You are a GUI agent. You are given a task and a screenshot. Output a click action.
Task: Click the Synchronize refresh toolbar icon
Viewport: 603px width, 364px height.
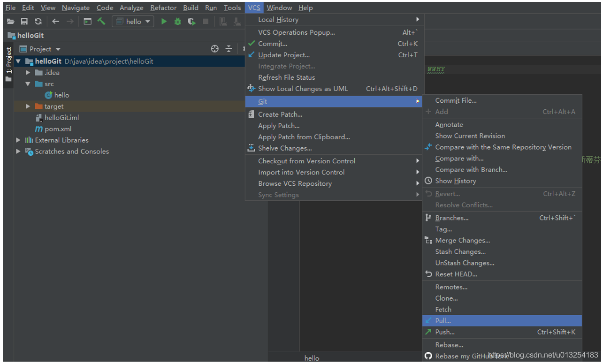pos(38,22)
